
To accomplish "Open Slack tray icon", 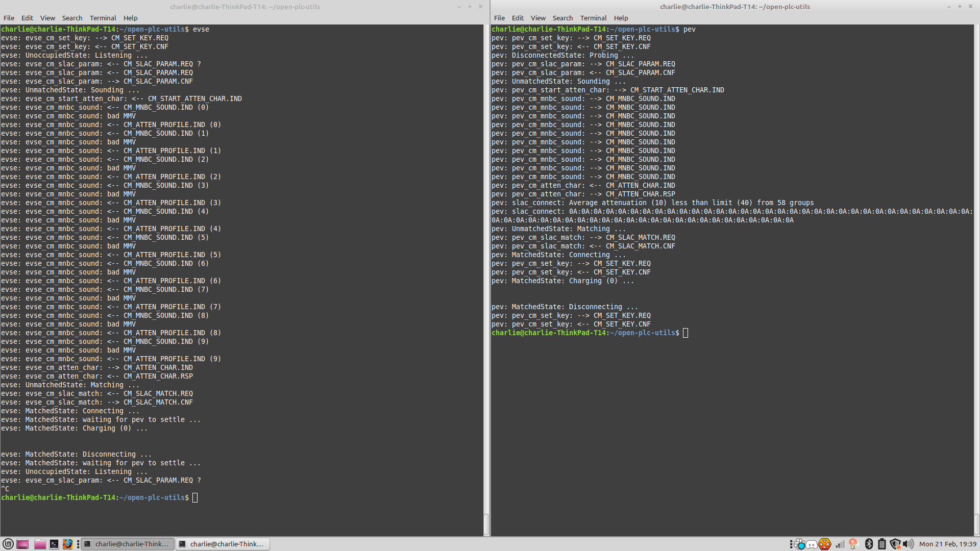I will coord(799,544).
